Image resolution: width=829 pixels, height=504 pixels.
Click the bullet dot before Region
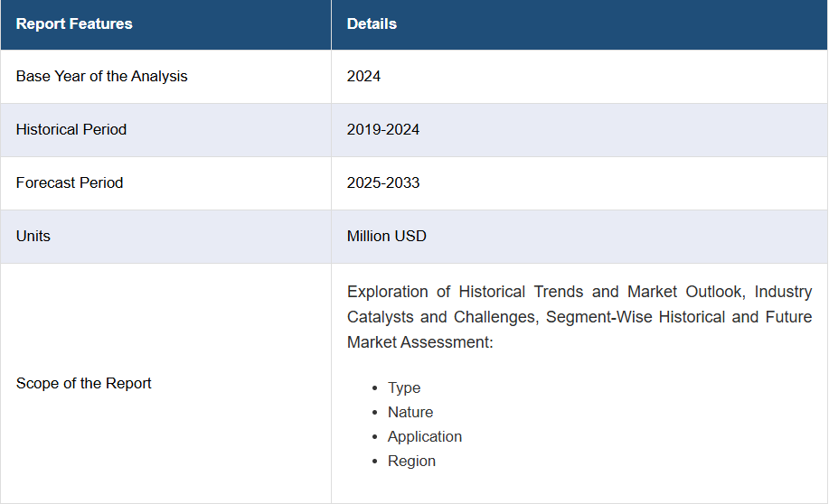tap(375, 462)
